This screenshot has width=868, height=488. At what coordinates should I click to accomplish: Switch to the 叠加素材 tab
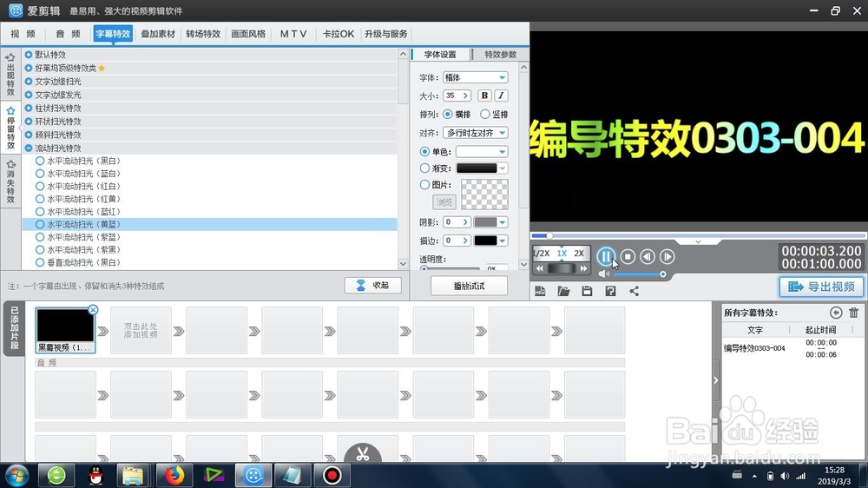pyautogui.click(x=158, y=34)
